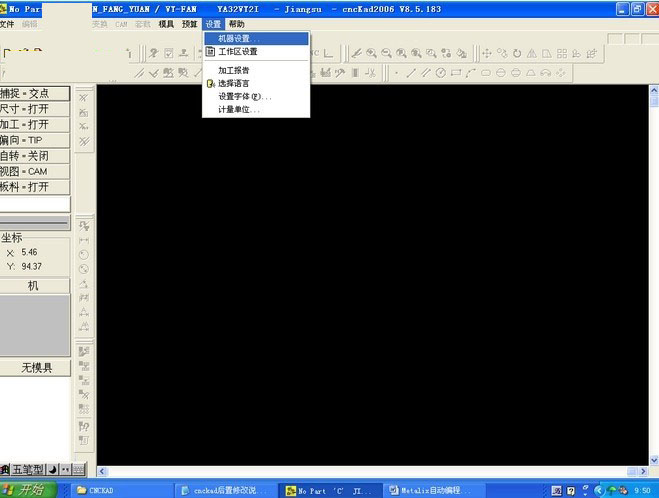Click the 五笔型 input method label
Viewport: 659px width, 498px height.
pos(28,469)
